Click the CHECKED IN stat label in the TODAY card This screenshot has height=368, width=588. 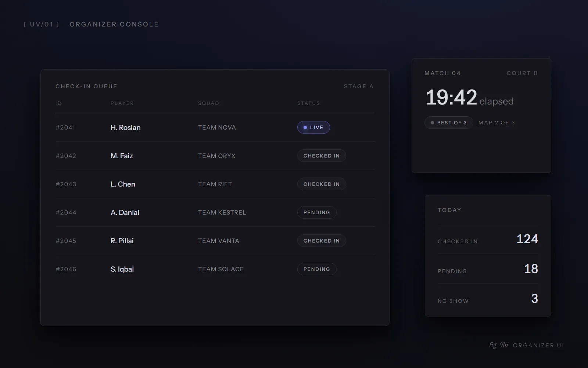point(458,241)
